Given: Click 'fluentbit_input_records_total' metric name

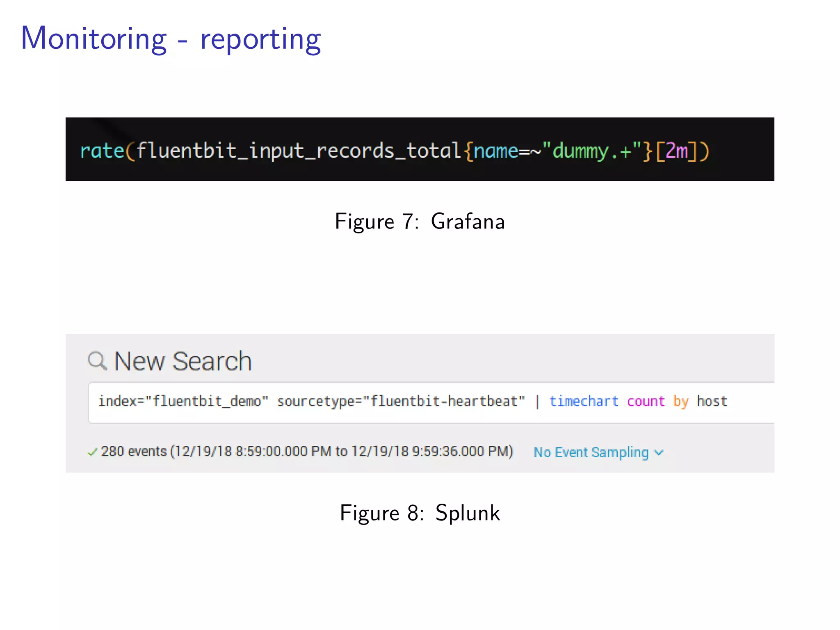Looking at the screenshot, I should pos(299,151).
